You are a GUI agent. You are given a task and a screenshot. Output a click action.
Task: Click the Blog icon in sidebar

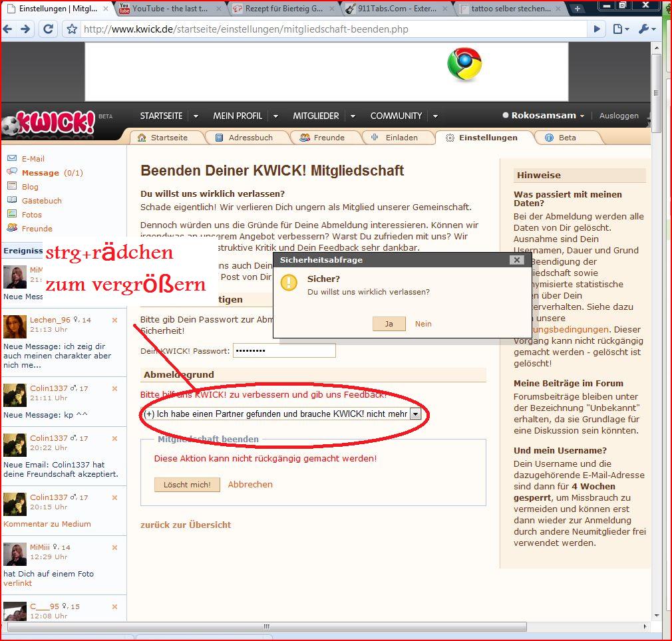[12, 186]
